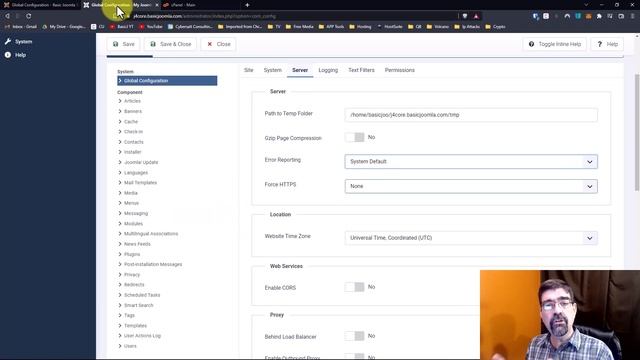This screenshot has width=640, height=360.
Task: Open User Actions Log component settings
Action: 142,336
